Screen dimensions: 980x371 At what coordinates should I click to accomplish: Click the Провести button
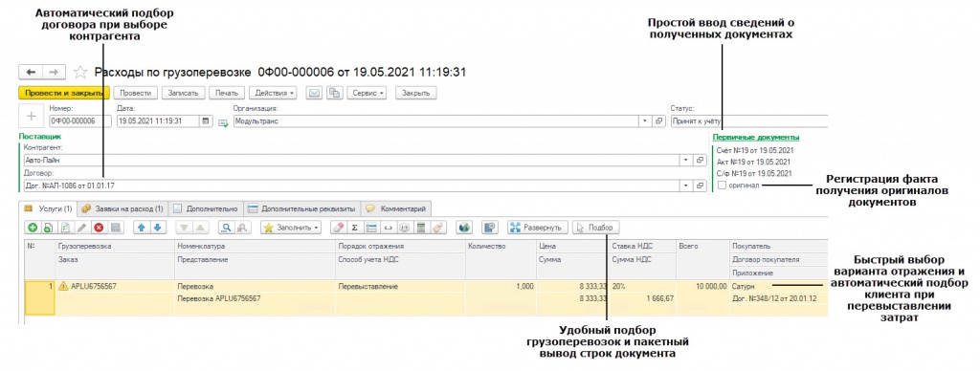click(x=135, y=93)
